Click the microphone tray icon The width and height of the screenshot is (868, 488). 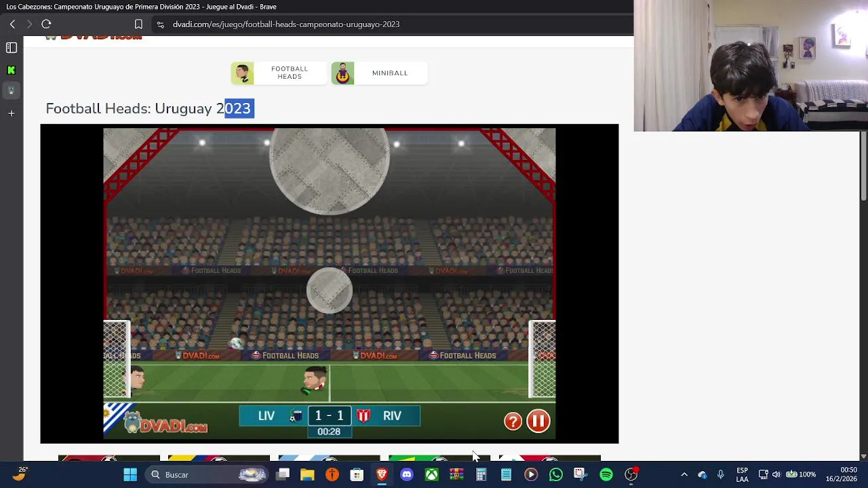point(720,474)
